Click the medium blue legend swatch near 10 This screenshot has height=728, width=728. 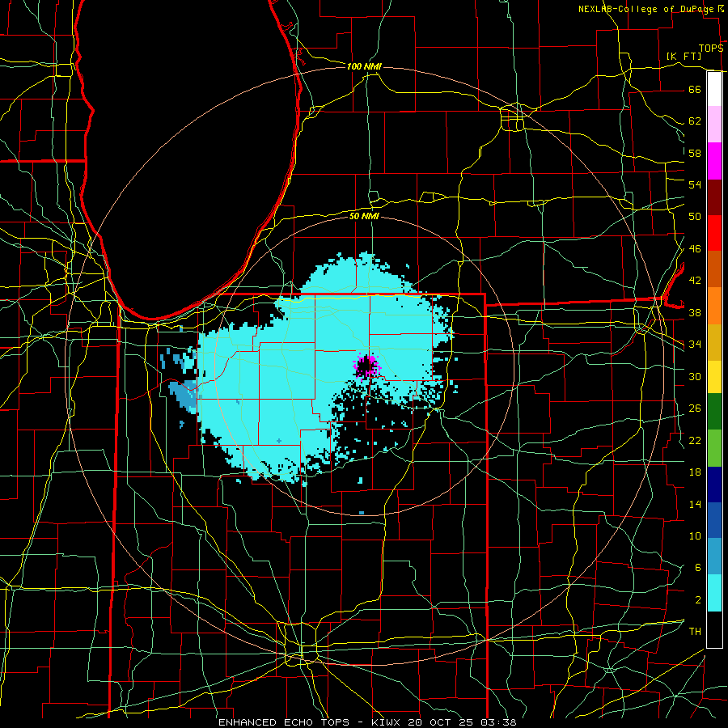click(714, 520)
